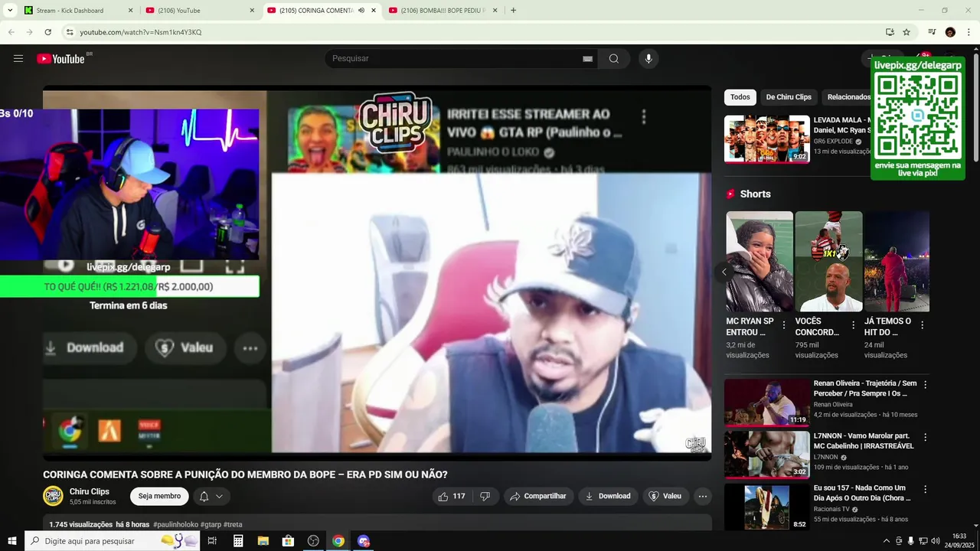The image size is (980, 551).
Task: Open File Explorer from taskbar
Action: point(263,541)
